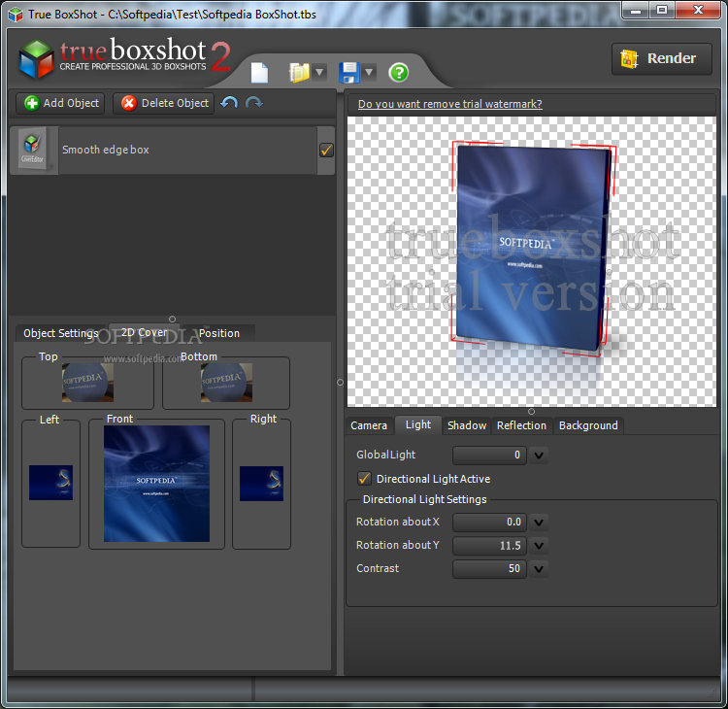Image resolution: width=728 pixels, height=709 pixels.
Task: Select the Right cover thumbnail
Action: [x=261, y=484]
